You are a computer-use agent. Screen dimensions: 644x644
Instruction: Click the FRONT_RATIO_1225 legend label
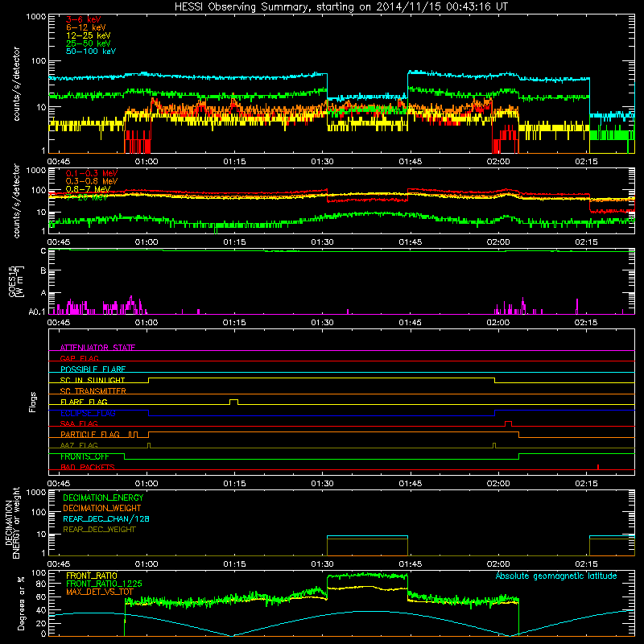coord(104,584)
